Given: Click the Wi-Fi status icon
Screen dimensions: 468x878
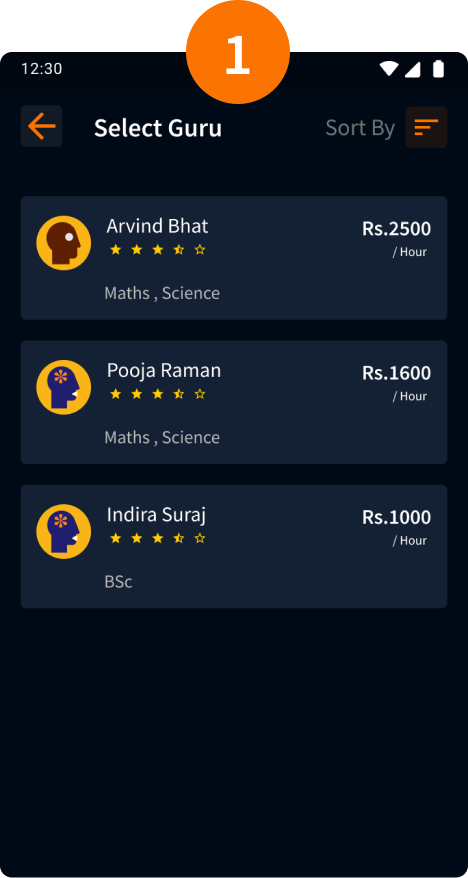Looking at the screenshot, I should point(389,69).
